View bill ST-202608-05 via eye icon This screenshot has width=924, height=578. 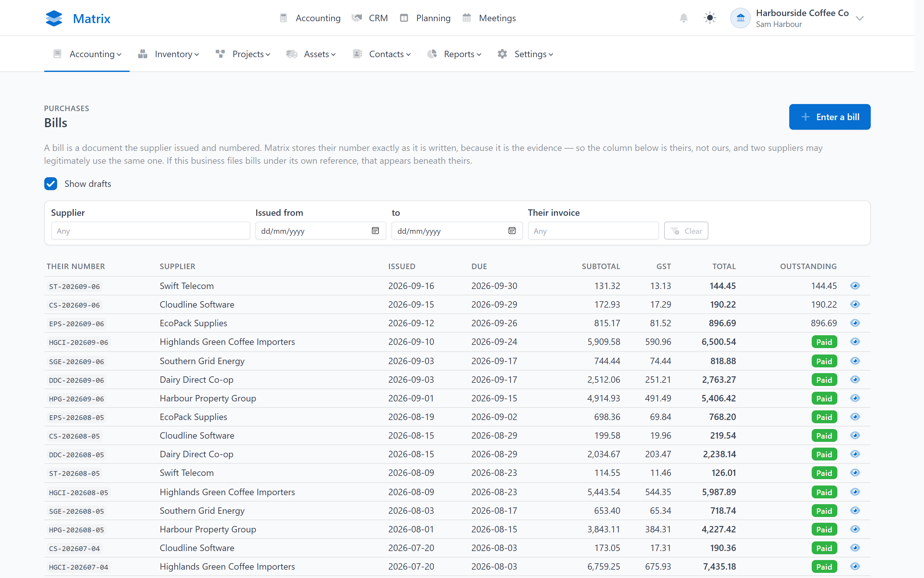pyautogui.click(x=855, y=473)
